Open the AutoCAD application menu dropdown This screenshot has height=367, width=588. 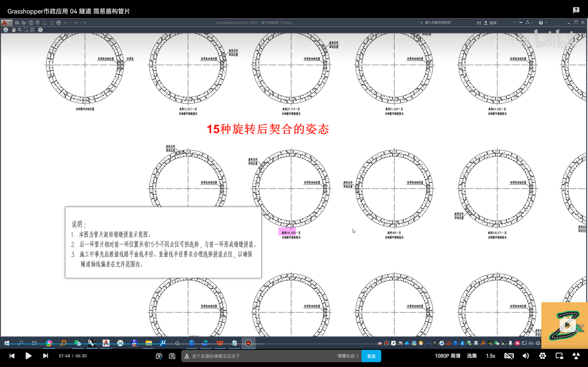coord(6,22)
